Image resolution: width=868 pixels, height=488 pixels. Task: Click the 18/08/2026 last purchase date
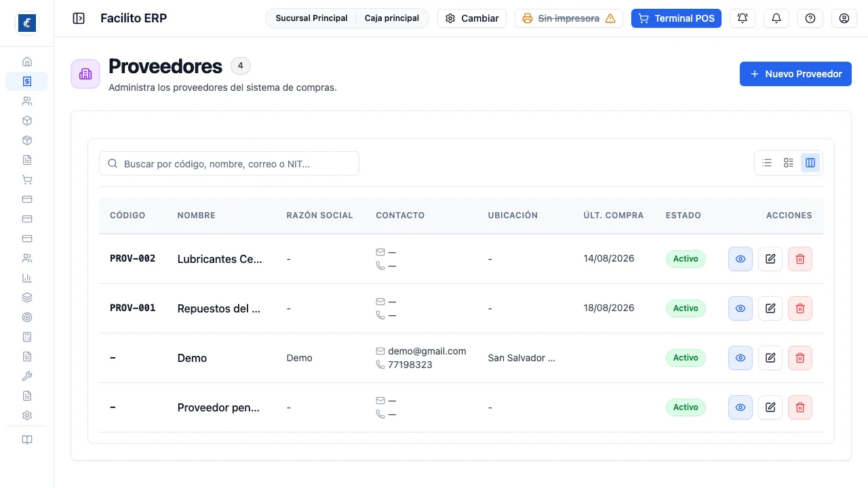tap(609, 308)
